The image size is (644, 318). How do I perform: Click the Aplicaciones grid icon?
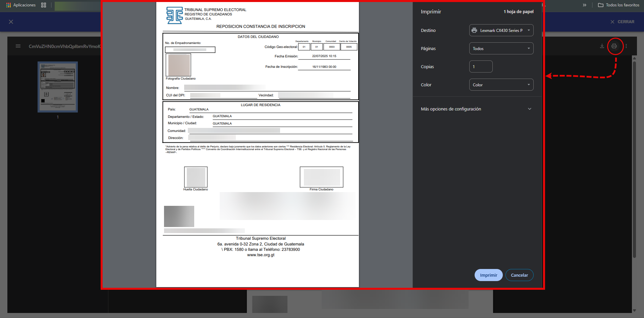pos(8,5)
